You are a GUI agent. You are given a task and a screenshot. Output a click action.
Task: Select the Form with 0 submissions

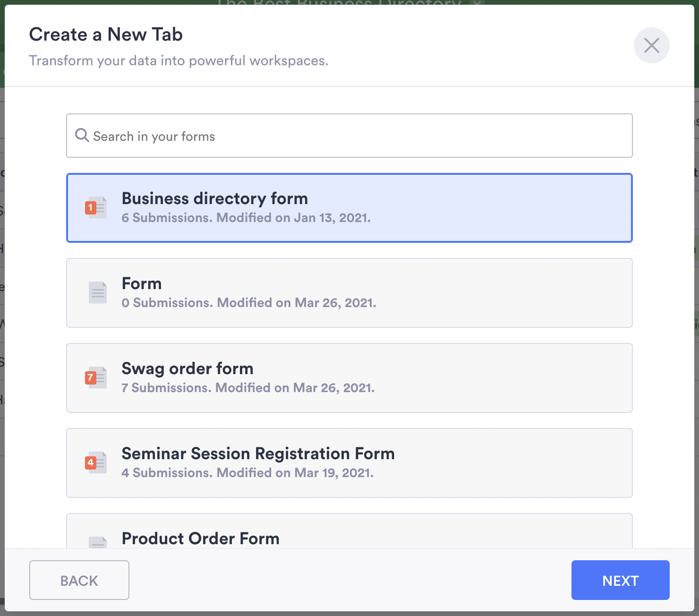click(x=349, y=293)
